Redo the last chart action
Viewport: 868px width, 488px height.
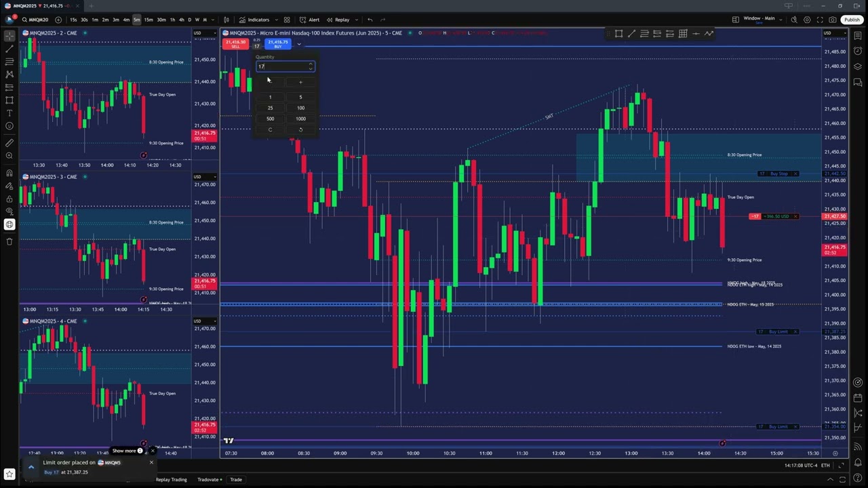click(383, 20)
